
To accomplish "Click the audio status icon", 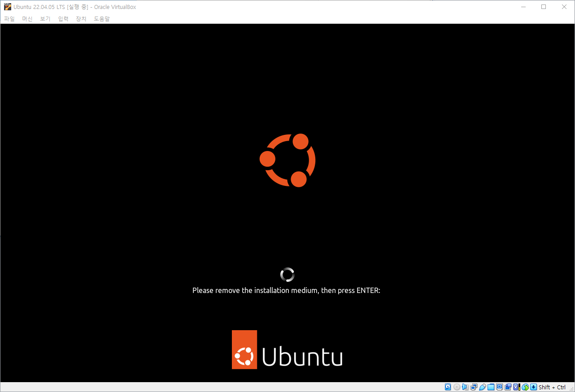I will (465, 387).
